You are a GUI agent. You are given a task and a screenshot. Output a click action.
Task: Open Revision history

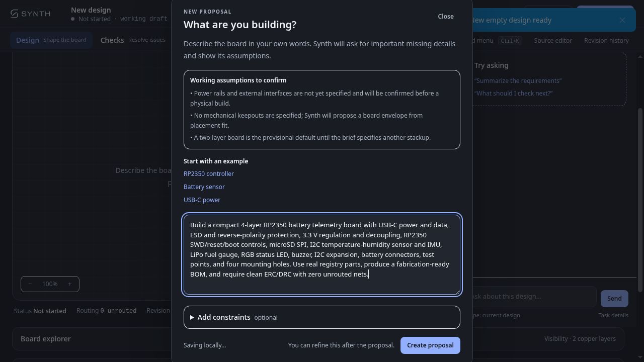click(606, 40)
